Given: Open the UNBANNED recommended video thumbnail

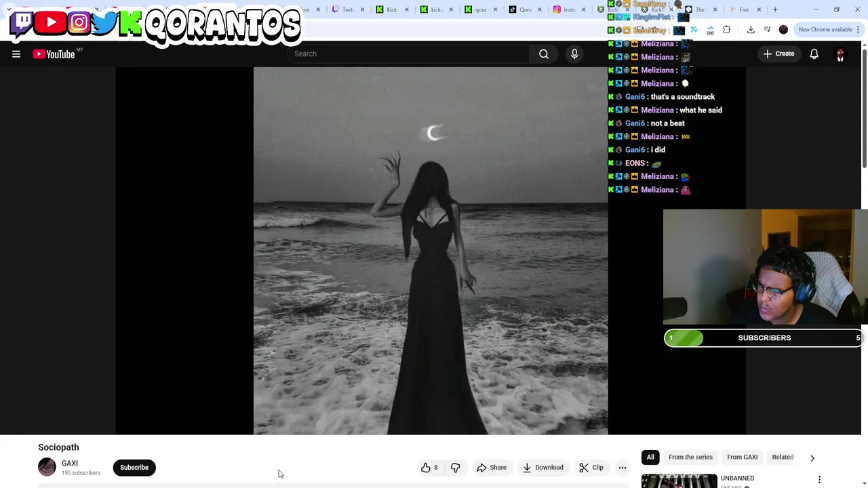Looking at the screenshot, I should pos(679,481).
